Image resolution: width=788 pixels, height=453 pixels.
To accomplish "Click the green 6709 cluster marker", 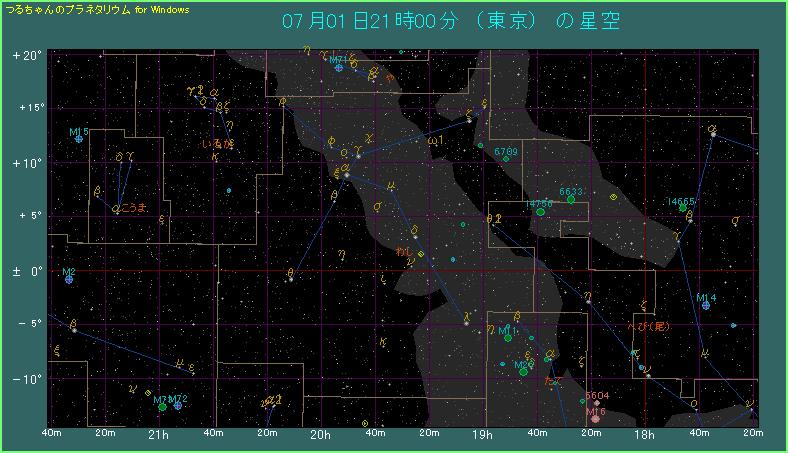I will pyautogui.click(x=506, y=158).
